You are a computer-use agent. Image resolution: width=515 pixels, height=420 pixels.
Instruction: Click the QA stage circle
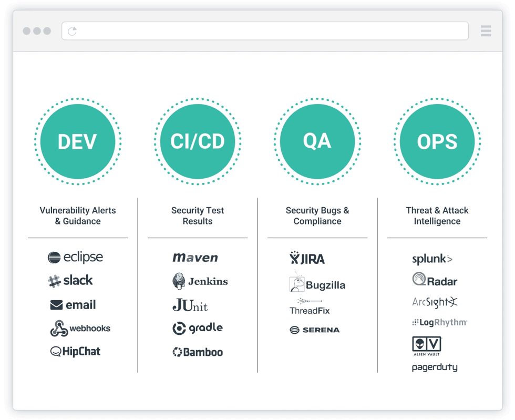[x=317, y=141]
